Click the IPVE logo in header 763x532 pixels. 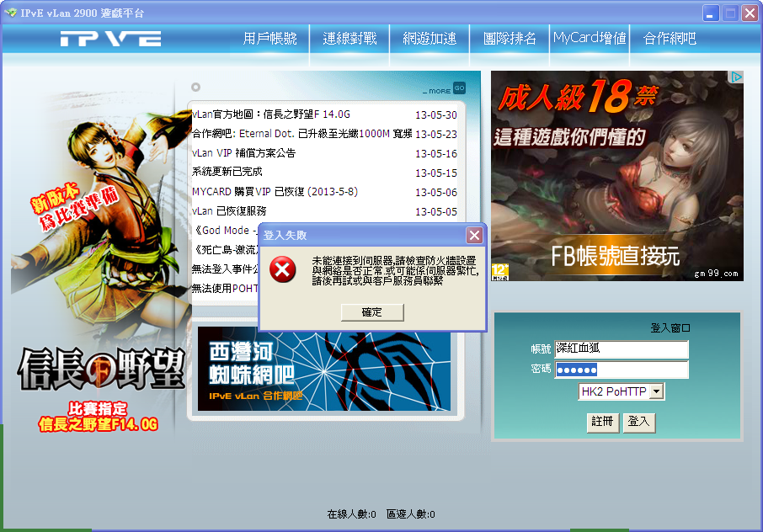tap(110, 39)
